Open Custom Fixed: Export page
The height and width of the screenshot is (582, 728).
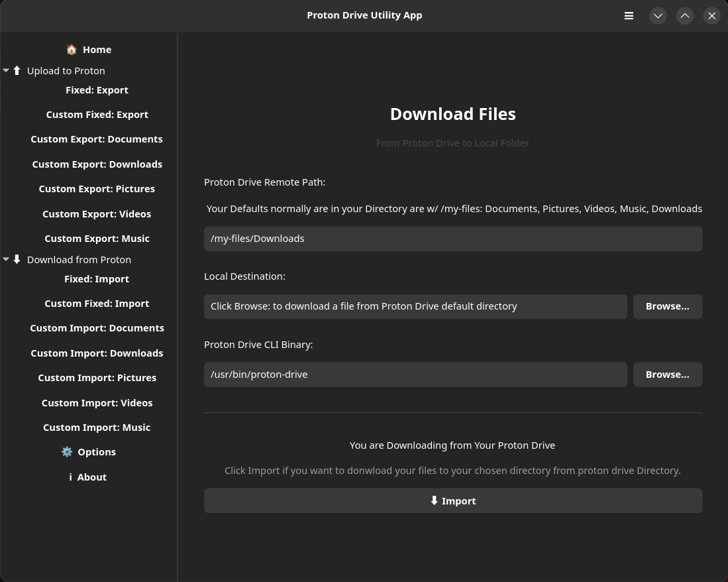pos(97,115)
